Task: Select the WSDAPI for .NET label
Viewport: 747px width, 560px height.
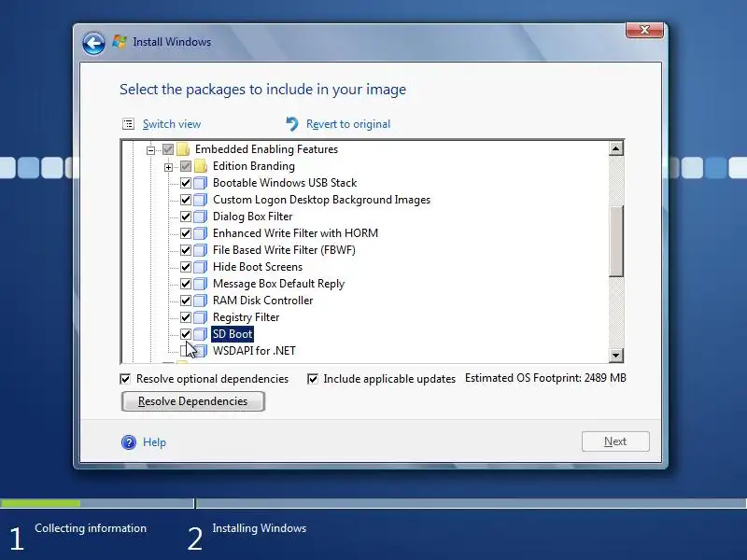Action: pyautogui.click(x=254, y=351)
